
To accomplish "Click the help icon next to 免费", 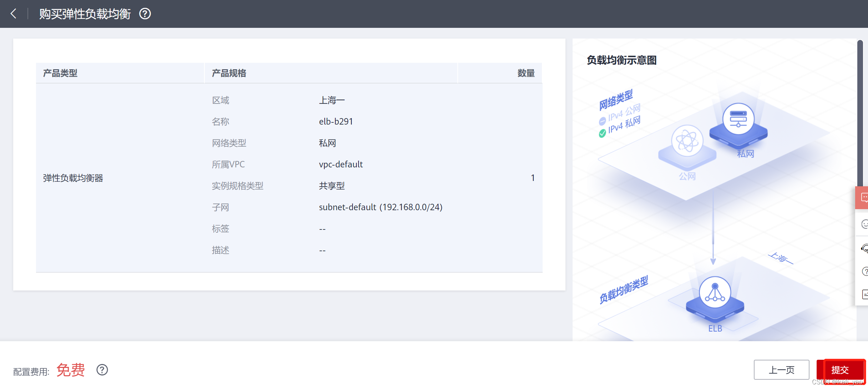I will click(x=102, y=370).
